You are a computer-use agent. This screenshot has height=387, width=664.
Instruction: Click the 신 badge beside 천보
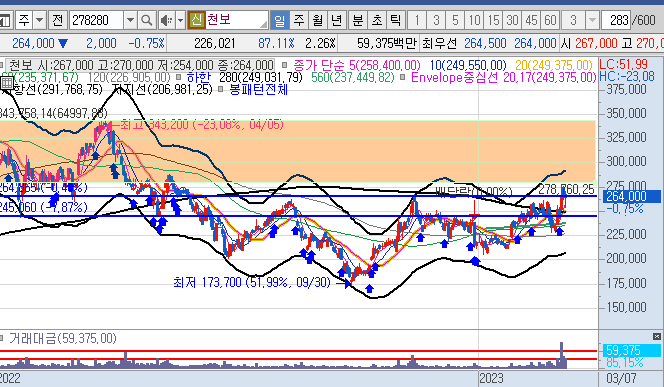196,19
